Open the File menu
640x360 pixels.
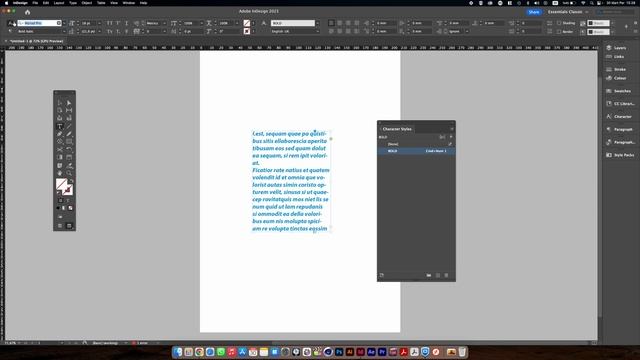point(35,3)
